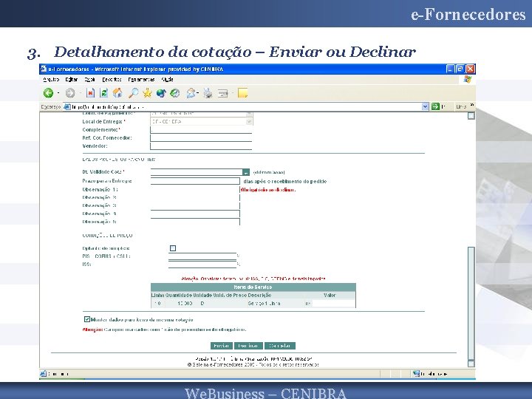The image size is (532, 399).
Task: Click the Valor R$ field in service row
Action: pos(333,304)
